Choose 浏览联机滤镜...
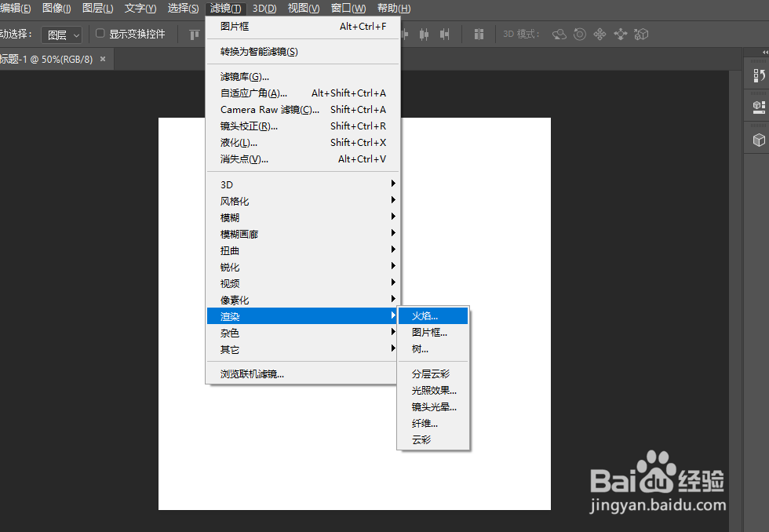Image resolution: width=769 pixels, height=532 pixels. point(301,374)
